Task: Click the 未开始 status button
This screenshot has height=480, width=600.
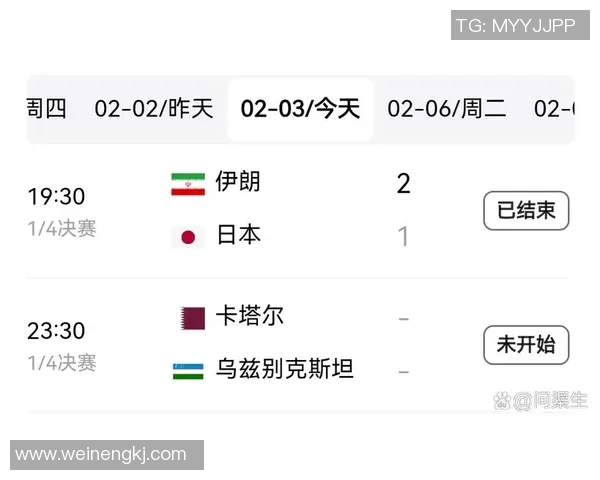Action: (526, 345)
